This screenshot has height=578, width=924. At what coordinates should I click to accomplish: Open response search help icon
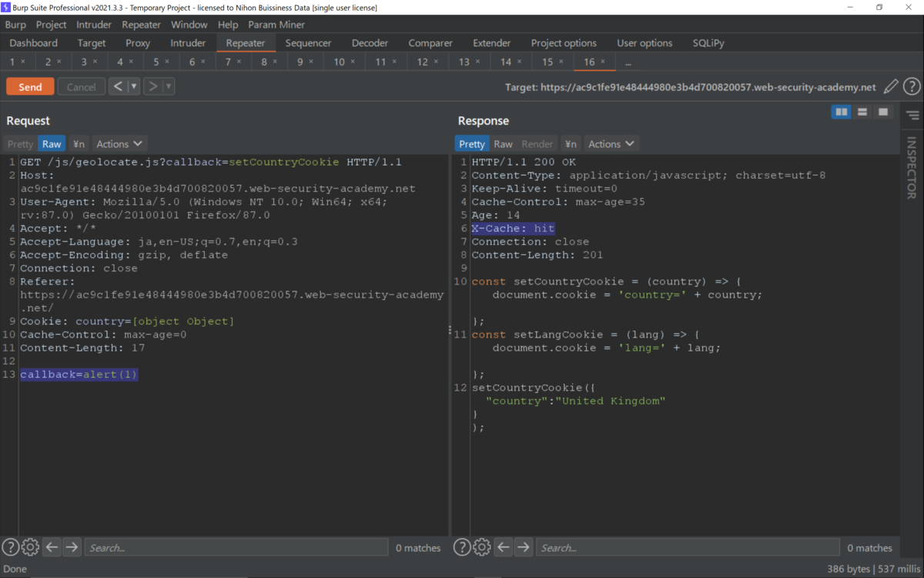tap(461, 547)
